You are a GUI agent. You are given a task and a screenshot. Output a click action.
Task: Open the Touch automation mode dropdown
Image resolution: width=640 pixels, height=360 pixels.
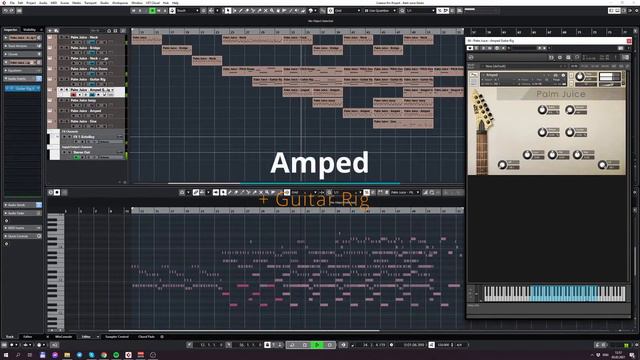(187, 11)
